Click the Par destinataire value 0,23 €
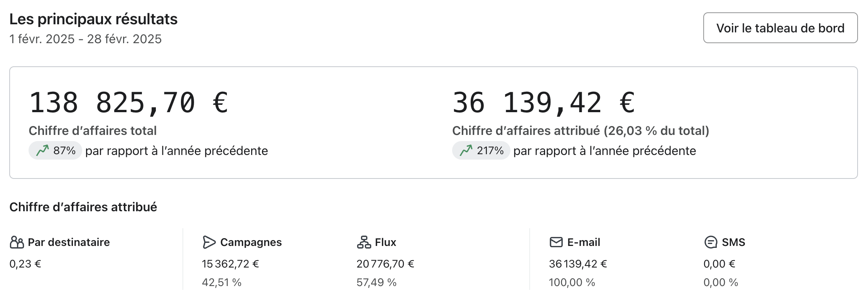Screen dimensions: 868x303 tap(25, 264)
